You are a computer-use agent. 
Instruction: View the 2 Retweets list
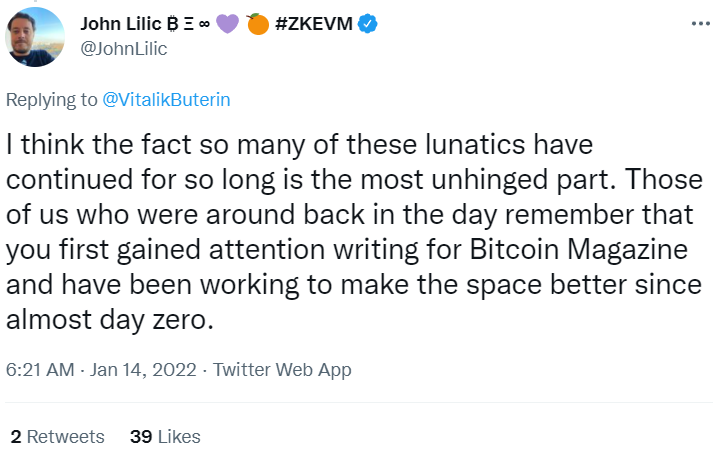point(56,436)
